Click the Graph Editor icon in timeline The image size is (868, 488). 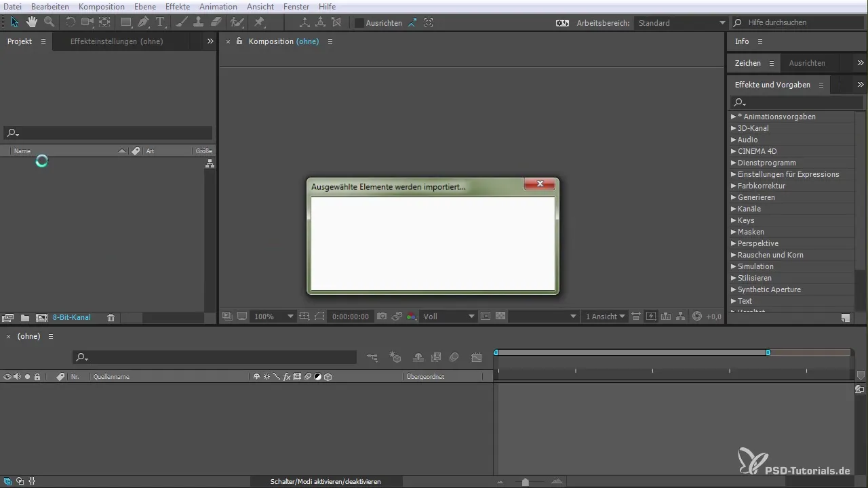(x=477, y=357)
